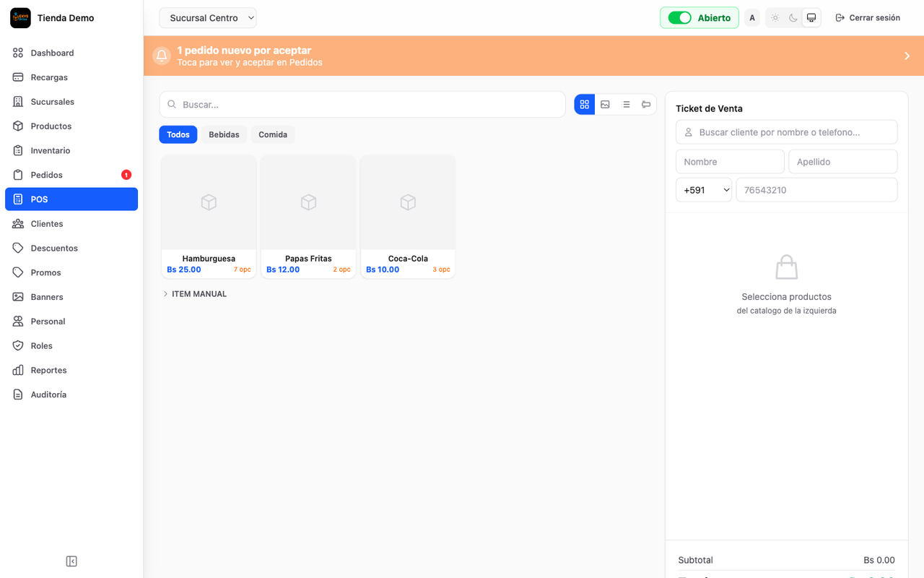Click Cerrar sesión to log out
Viewport: 924px width, 578px height.
tap(868, 18)
